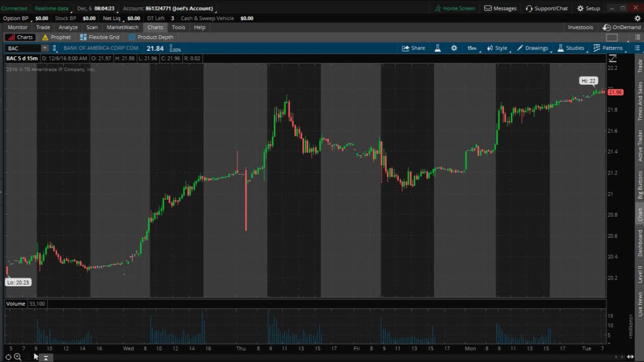
Task: Switch to the Monitor tab
Action: [18, 27]
